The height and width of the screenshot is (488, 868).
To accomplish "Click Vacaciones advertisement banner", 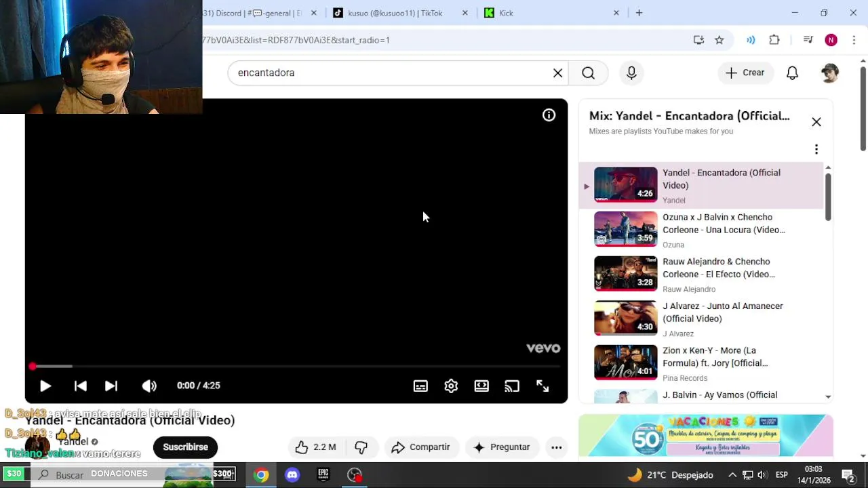I will click(x=705, y=435).
